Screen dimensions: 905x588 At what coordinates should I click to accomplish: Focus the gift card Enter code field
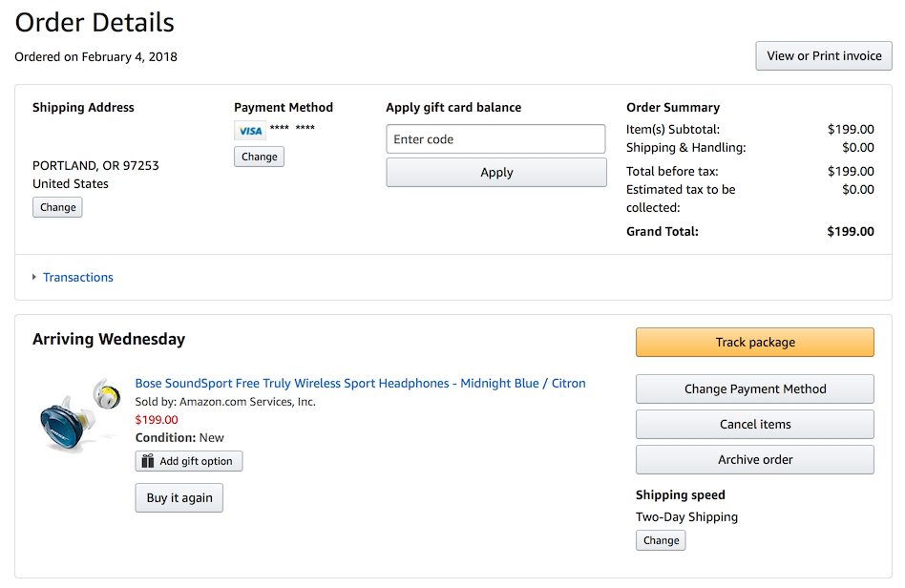point(495,139)
